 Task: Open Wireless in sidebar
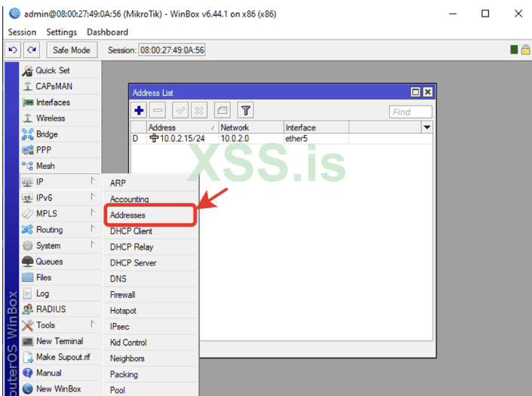[60, 118]
